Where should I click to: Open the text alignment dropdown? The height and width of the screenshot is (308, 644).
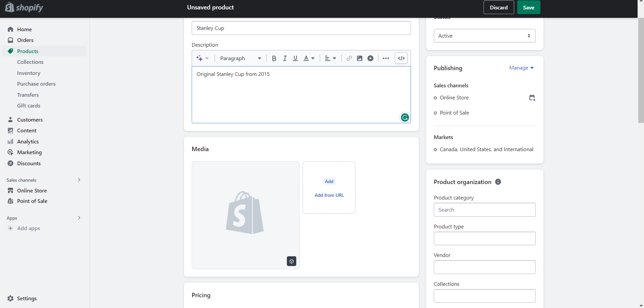point(330,58)
